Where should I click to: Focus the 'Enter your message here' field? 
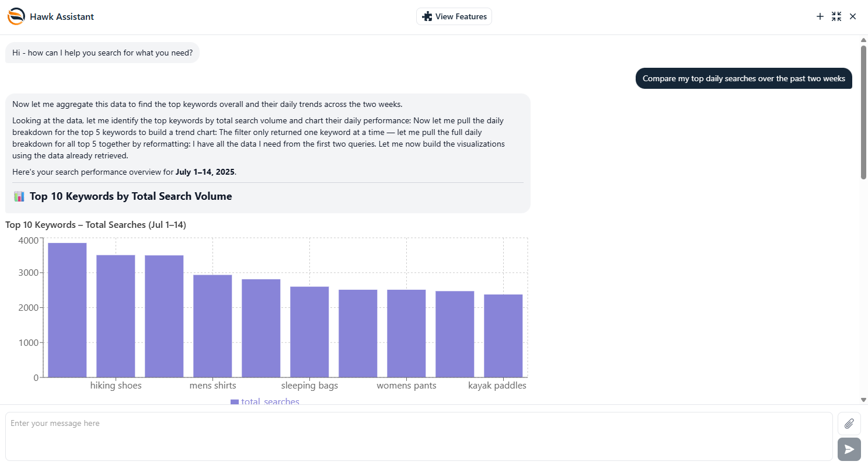[419, 436]
